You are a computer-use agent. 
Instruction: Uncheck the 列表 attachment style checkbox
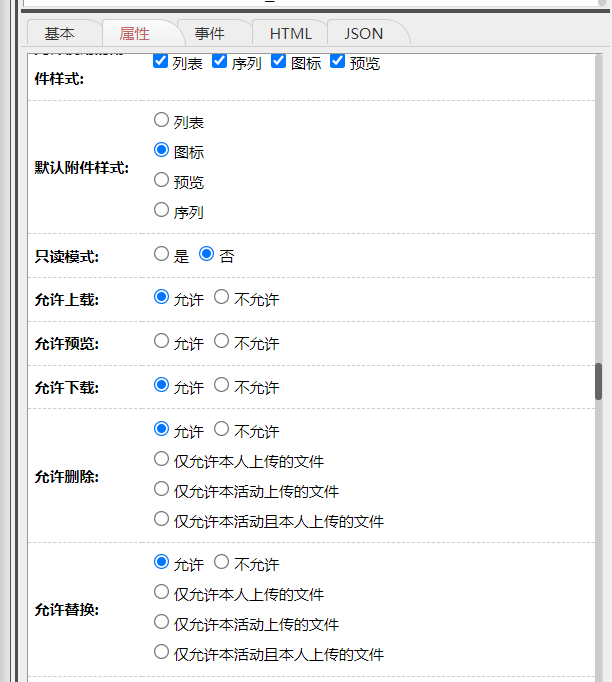160,62
